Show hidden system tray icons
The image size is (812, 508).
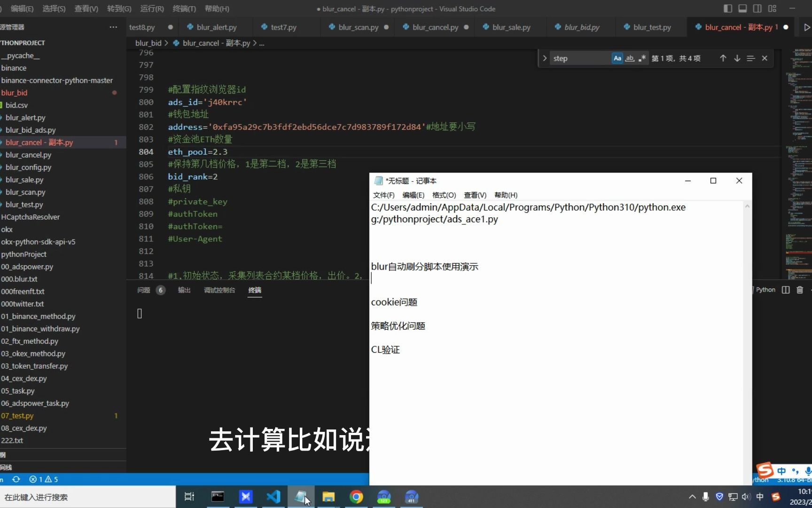click(x=692, y=497)
